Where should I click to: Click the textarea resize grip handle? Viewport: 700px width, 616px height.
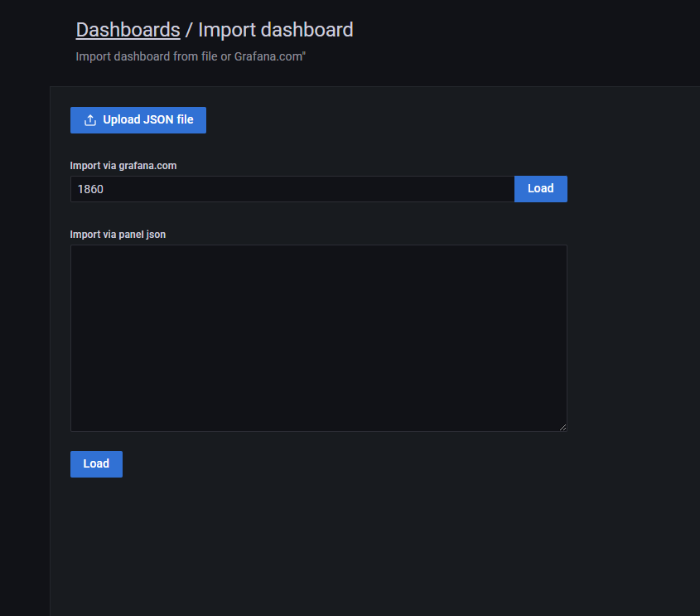pos(563,427)
